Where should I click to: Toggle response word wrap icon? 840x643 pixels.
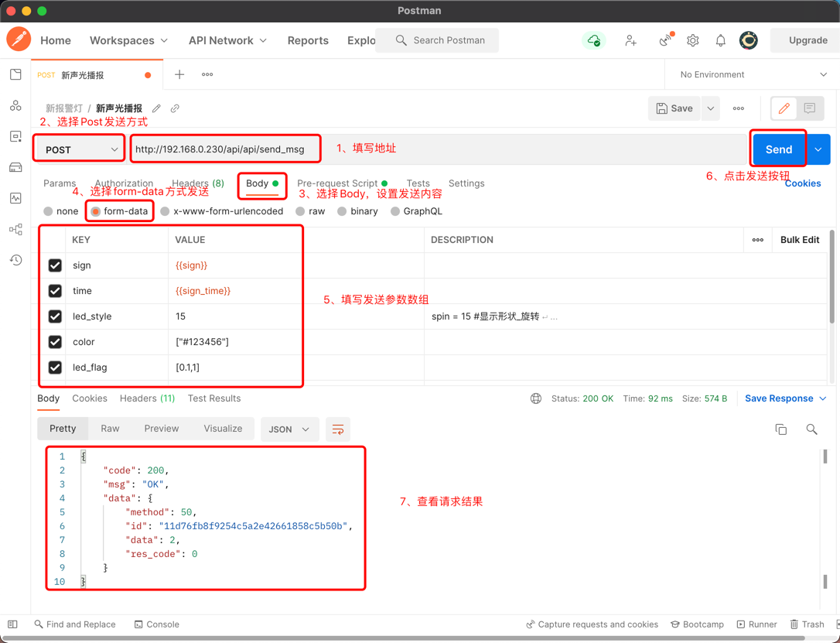point(338,429)
